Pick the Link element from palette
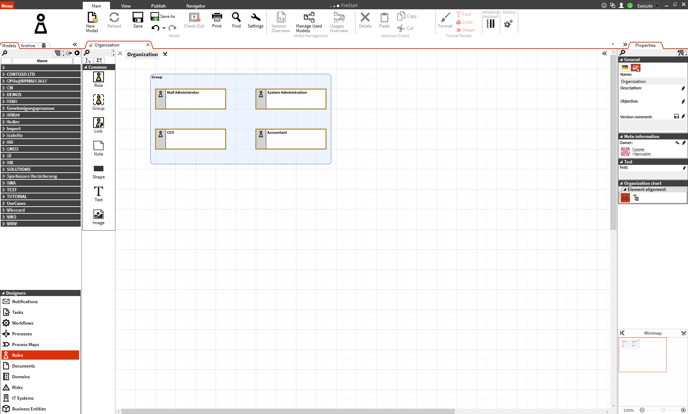The width and height of the screenshot is (688, 414). 98,125
